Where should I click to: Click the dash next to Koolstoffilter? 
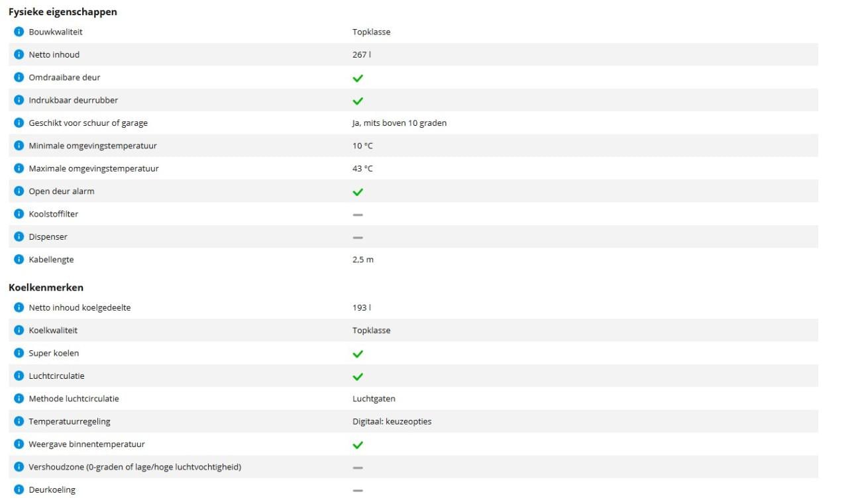pyautogui.click(x=358, y=213)
